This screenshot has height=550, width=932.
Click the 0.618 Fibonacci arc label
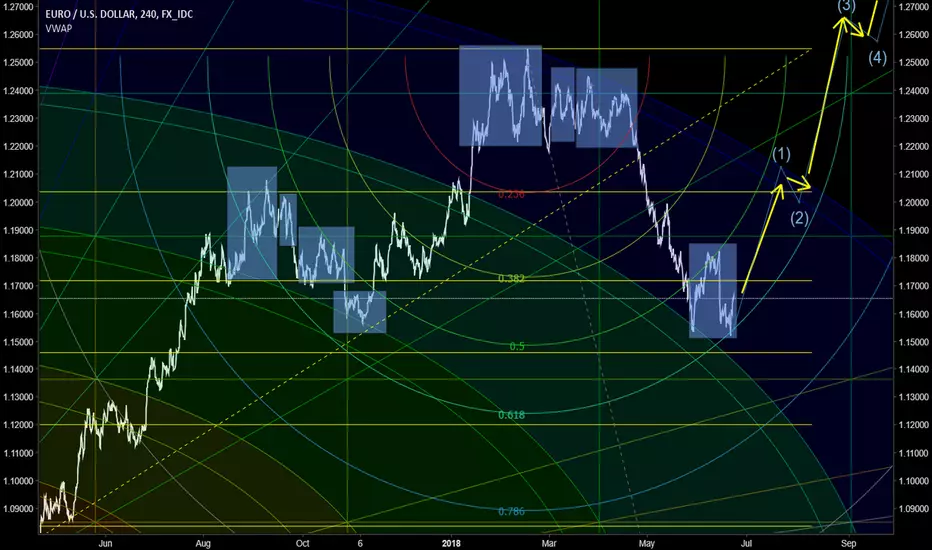(x=511, y=414)
